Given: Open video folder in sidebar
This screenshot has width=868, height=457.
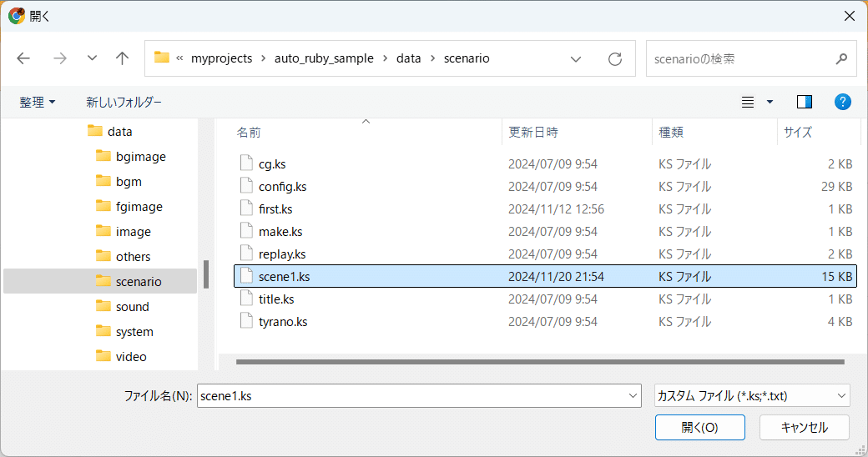Looking at the screenshot, I should point(121,356).
